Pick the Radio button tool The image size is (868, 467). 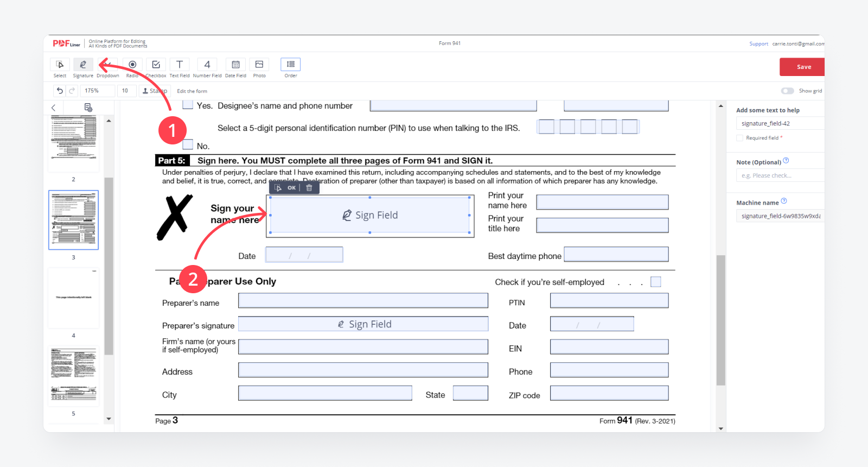(x=132, y=65)
